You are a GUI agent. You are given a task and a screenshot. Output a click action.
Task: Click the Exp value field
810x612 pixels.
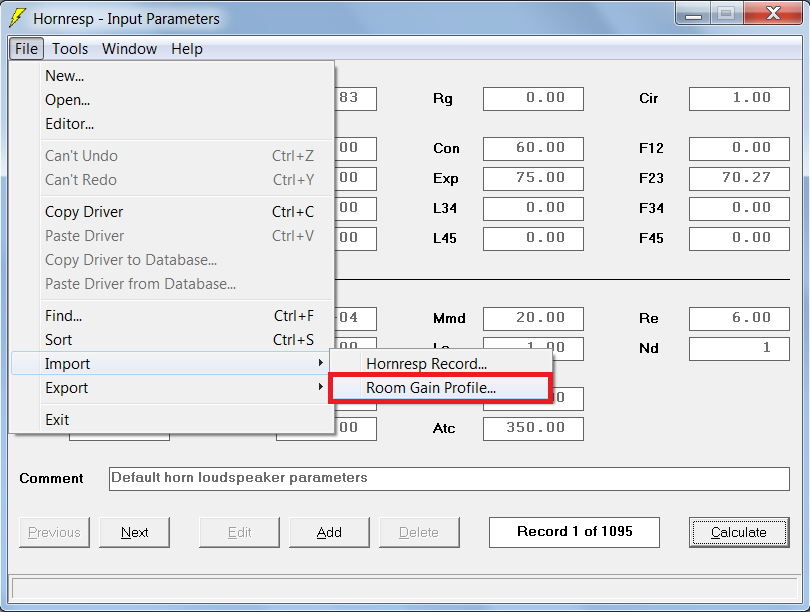tap(533, 179)
